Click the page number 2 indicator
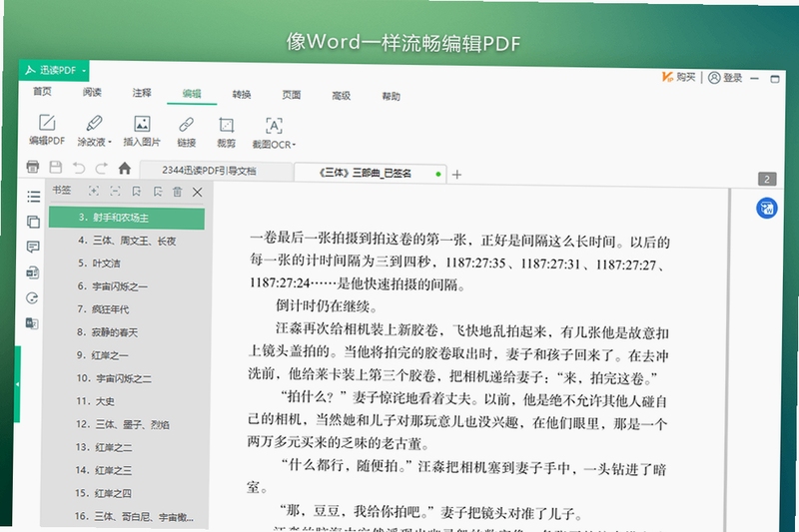This screenshot has height=532, width=799. [x=767, y=180]
